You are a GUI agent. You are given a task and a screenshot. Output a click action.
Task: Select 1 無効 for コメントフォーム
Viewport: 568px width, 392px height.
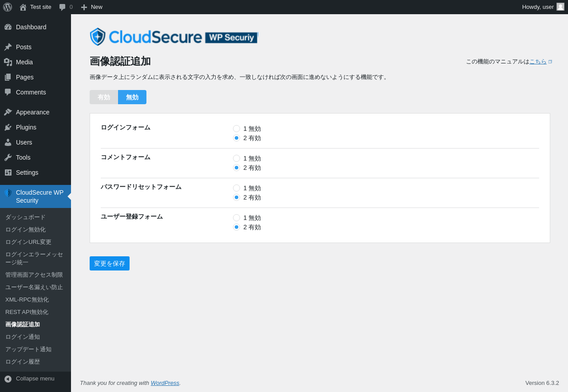(x=237, y=158)
